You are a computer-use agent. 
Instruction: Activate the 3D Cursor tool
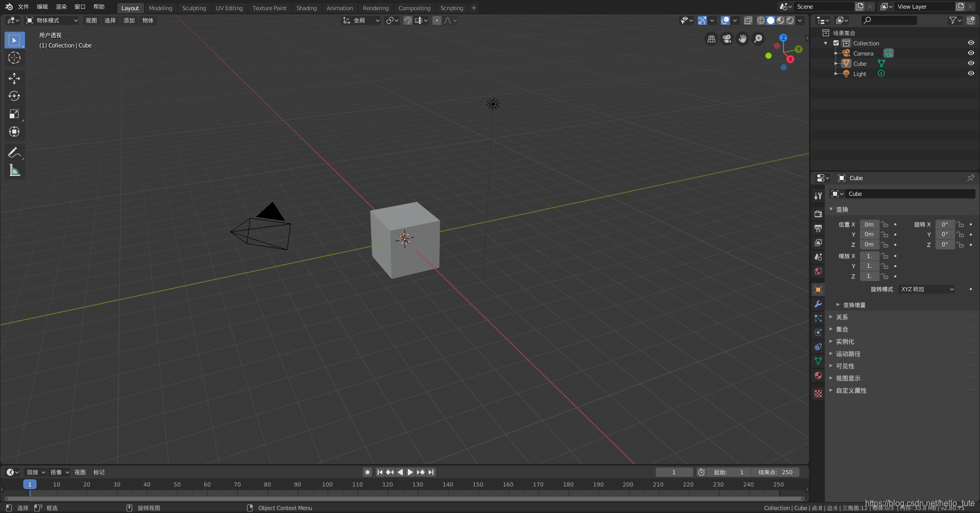click(x=14, y=58)
